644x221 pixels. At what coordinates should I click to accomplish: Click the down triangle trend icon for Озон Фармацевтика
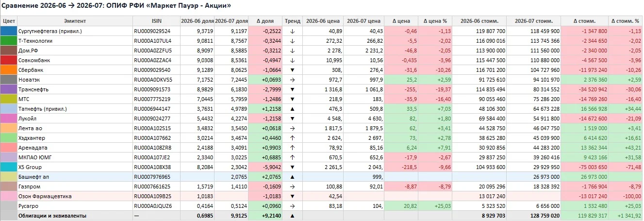click(x=292, y=196)
